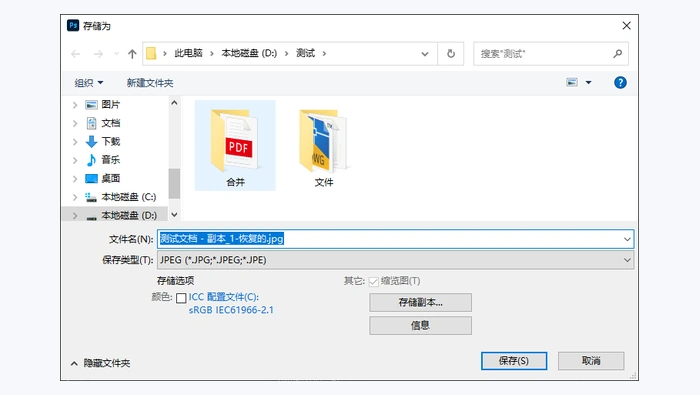Select 此电脑 in the address path
This screenshot has height=395, width=700.
click(x=188, y=53)
